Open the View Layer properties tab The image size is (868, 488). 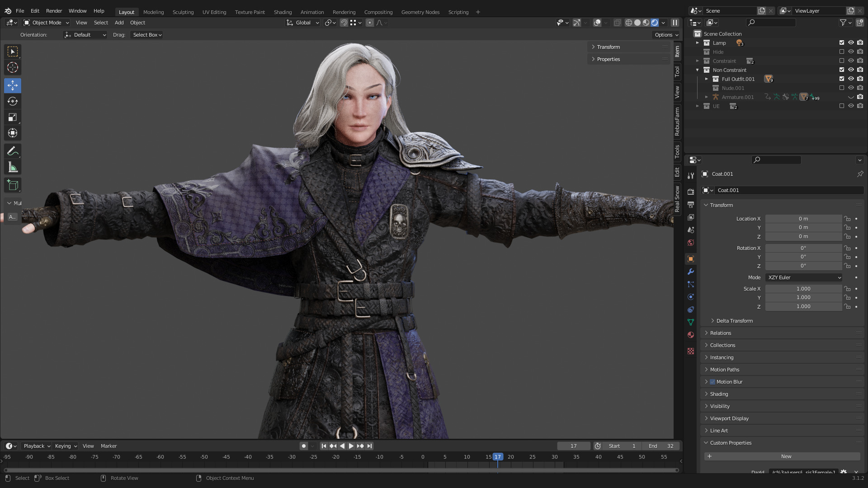(x=690, y=217)
